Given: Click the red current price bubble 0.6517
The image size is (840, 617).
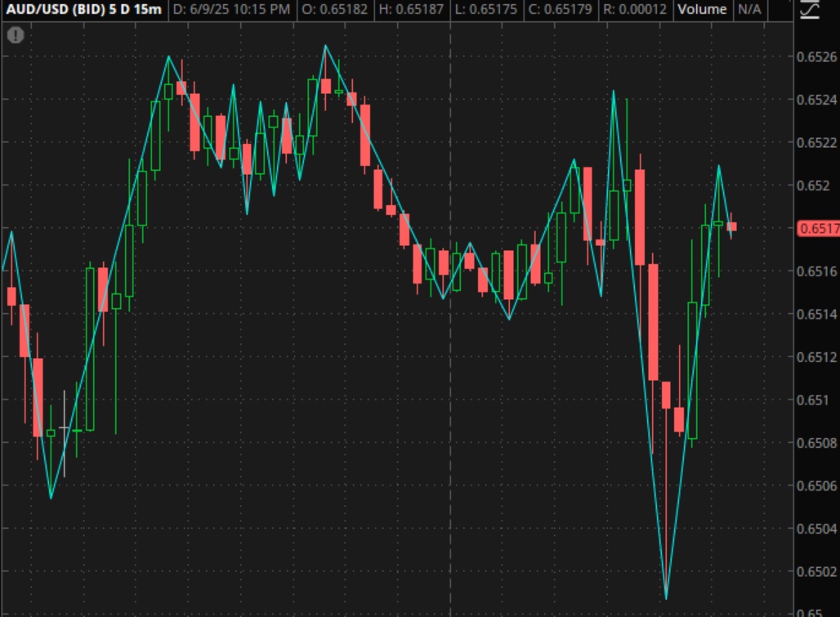Looking at the screenshot, I should click(x=818, y=228).
